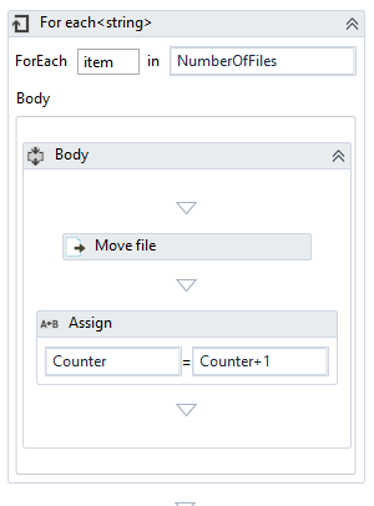Click the drop triangle between Move file and Assign
The width and height of the screenshot is (374, 506).
[x=186, y=285]
